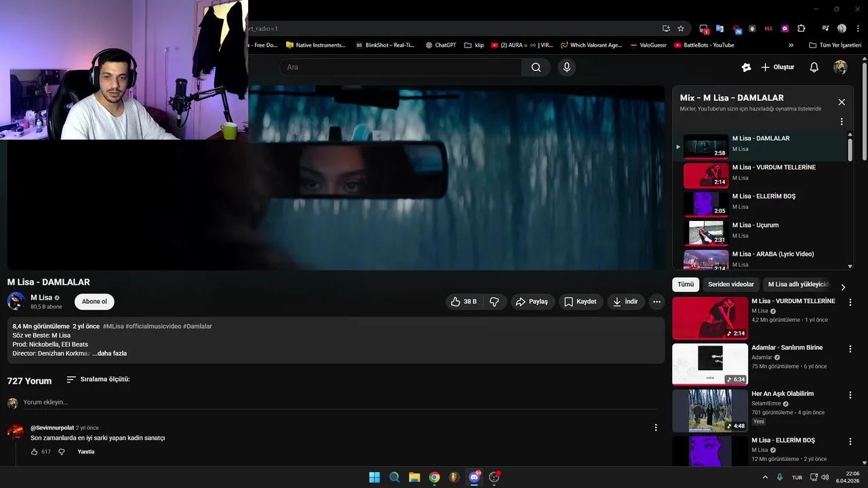Open the Sıralama ölçütü sort dropdown
Viewport: 868px width, 488px height.
point(98,380)
